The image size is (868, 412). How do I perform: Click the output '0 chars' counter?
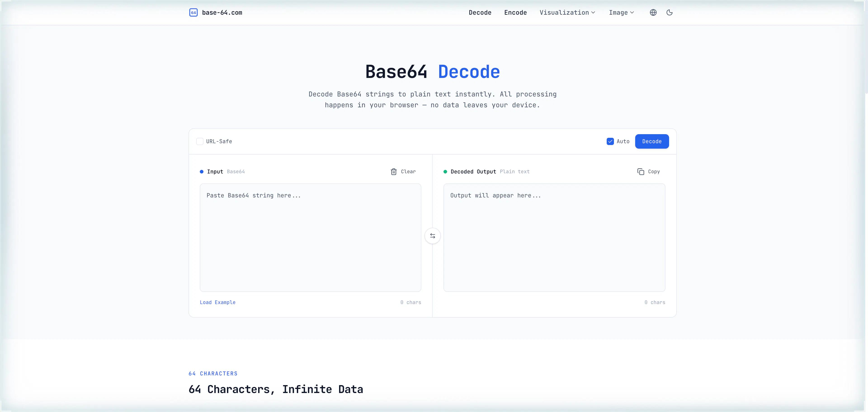[655, 302]
